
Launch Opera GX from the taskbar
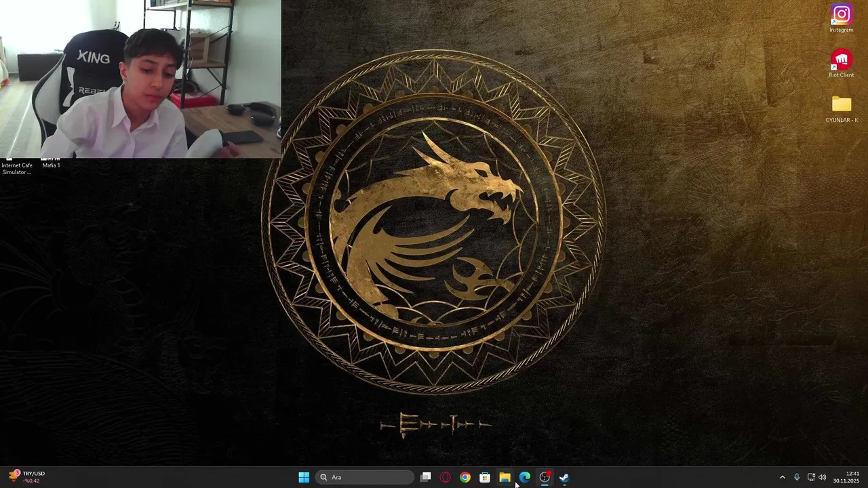click(x=446, y=477)
